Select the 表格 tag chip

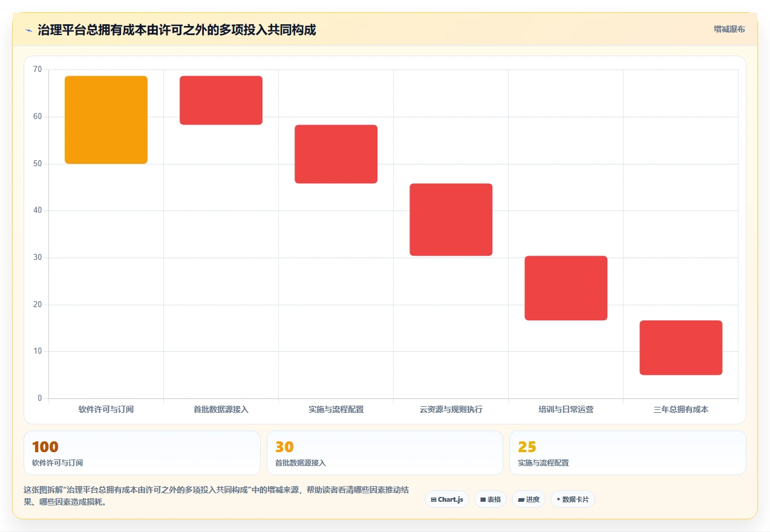(491, 499)
